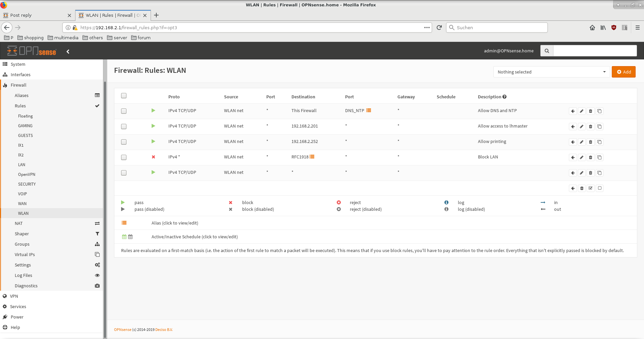Clone the 'Allow printing' rule
Screen dimensions: 644x339
click(599, 142)
